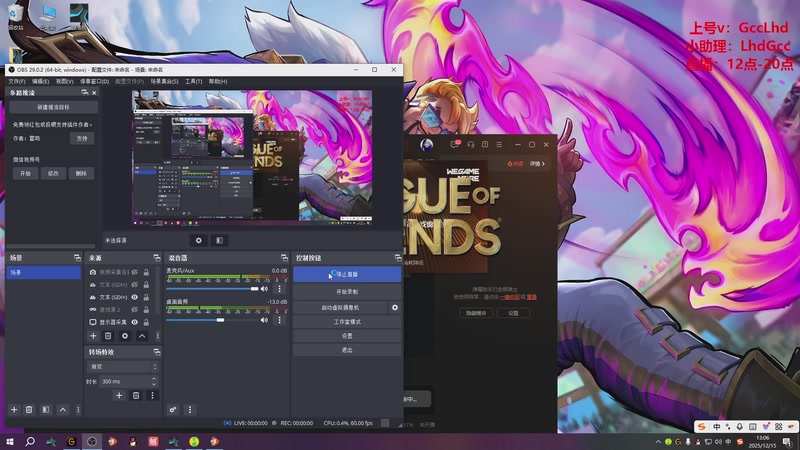Remove selected source with trash icon
800x450 pixels.
108,336
